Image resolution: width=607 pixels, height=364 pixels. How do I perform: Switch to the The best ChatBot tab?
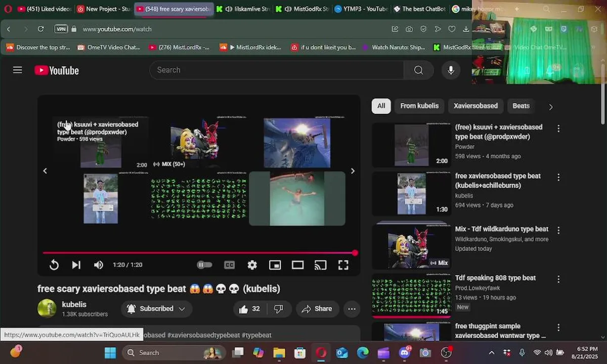click(x=419, y=9)
